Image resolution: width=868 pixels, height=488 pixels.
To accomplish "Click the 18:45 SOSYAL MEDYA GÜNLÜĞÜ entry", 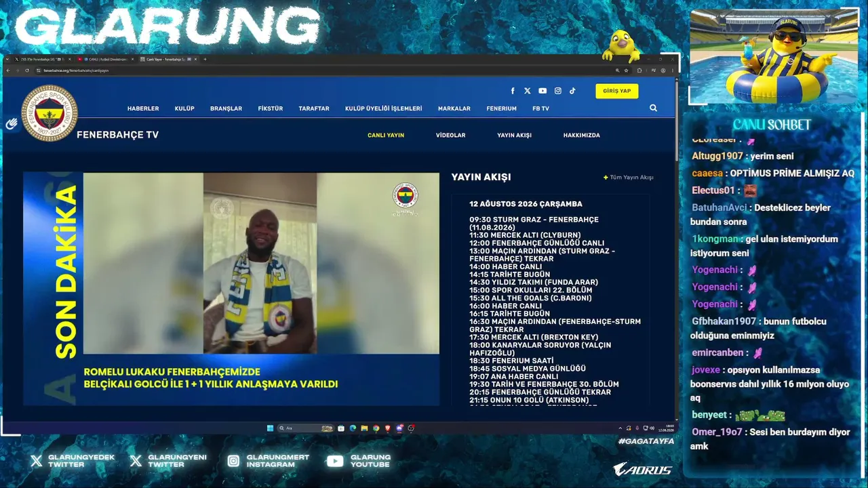I will click(528, 369).
